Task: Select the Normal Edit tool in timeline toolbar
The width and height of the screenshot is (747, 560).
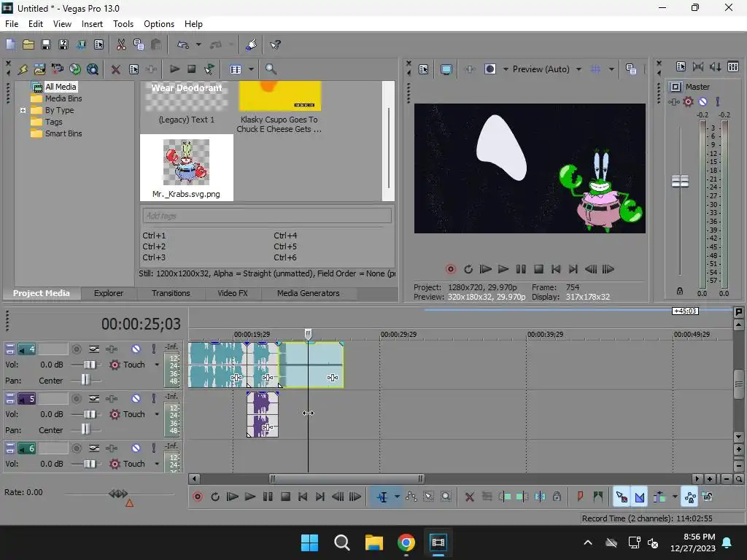Action: point(382,497)
